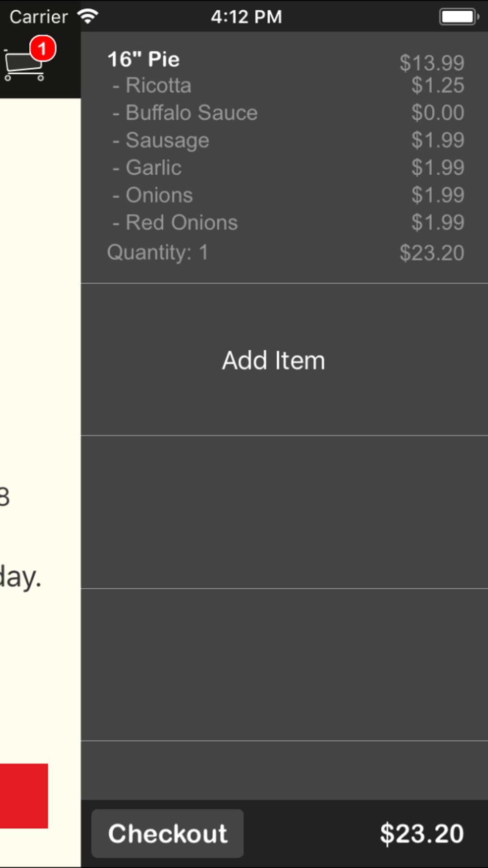
Task: Tap the $23.20 total in bottom bar
Action: click(x=422, y=833)
